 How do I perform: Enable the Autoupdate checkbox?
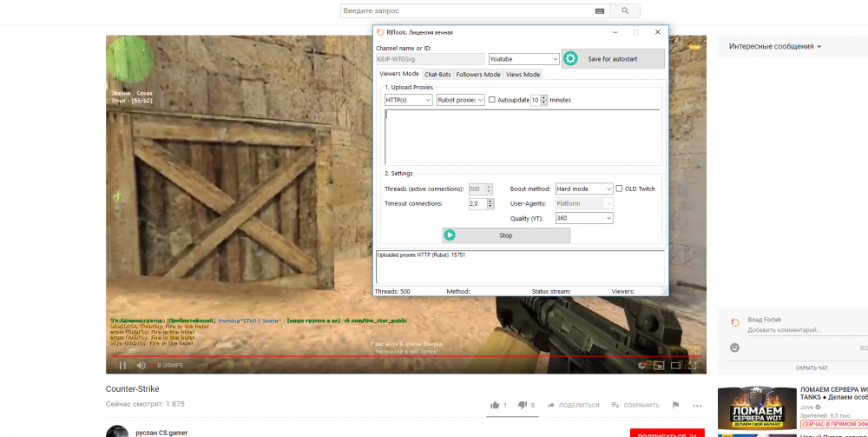click(492, 100)
